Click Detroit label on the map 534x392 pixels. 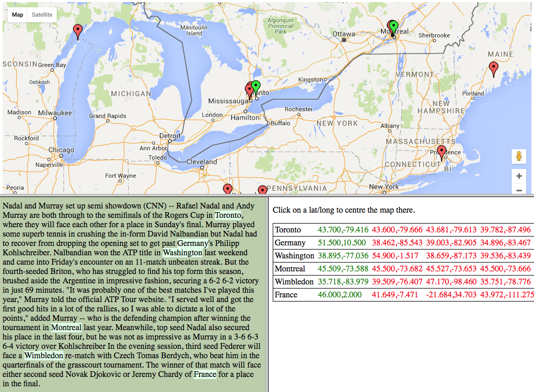170,136
